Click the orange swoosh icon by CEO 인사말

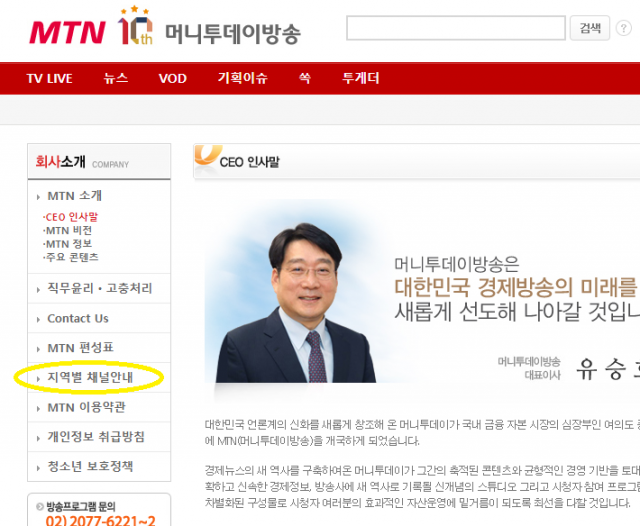(x=208, y=157)
